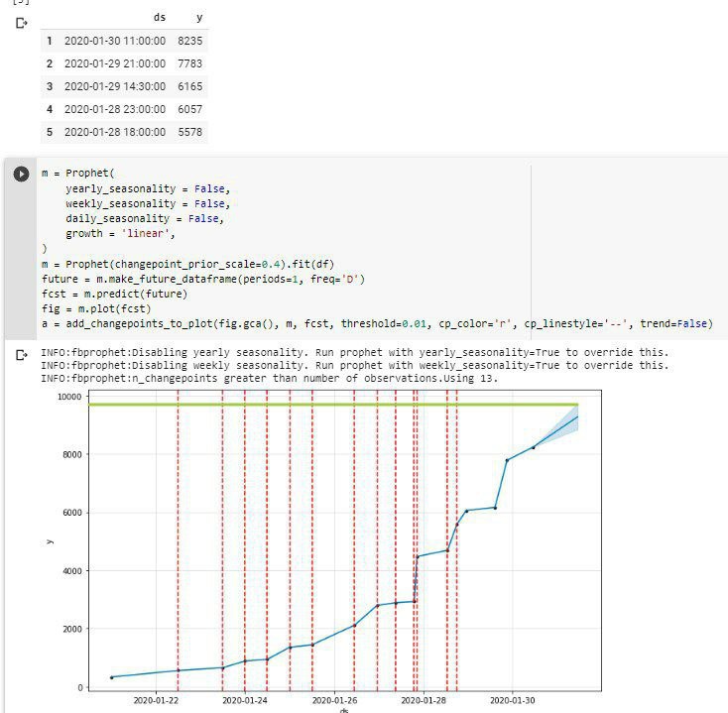Select cell '2020-01-28 18:00:00'
Screen dimensions: 728x713
[x=115, y=132]
